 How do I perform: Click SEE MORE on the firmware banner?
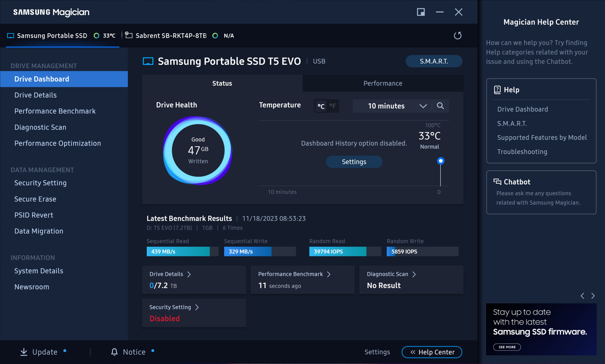(x=507, y=347)
